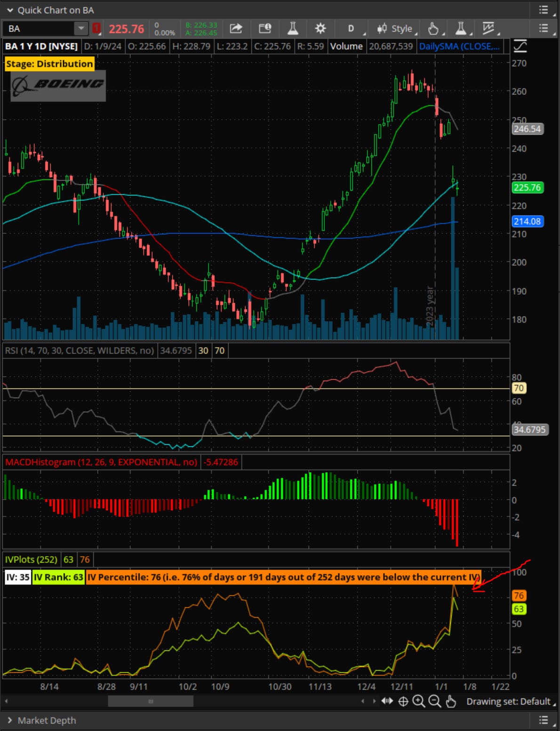The width and height of the screenshot is (560, 731).
Task: Click the chart settings gear icon
Action: point(320,28)
